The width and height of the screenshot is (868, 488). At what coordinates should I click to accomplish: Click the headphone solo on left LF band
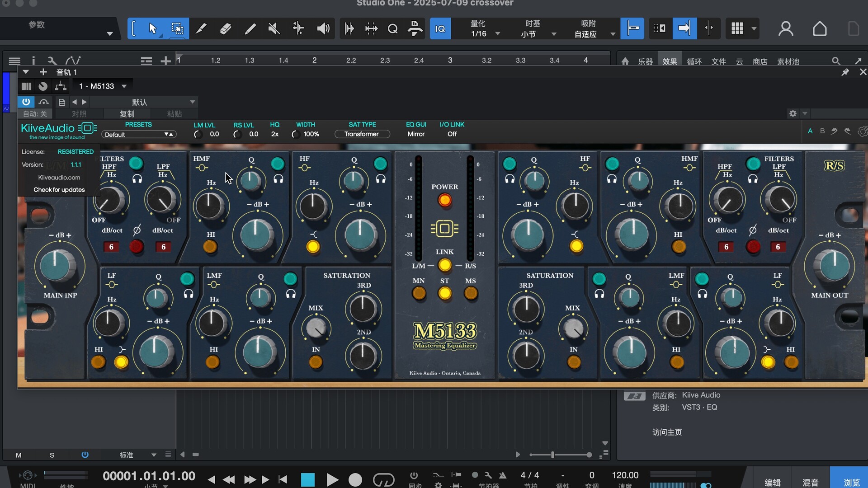tap(189, 294)
